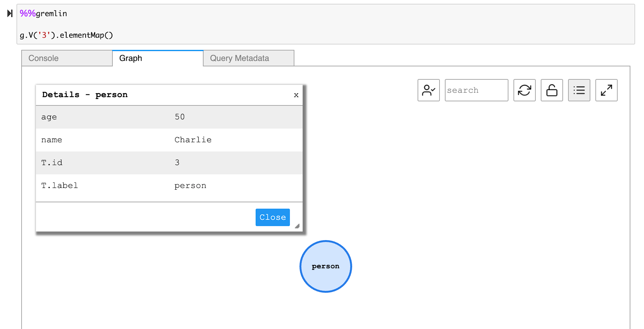Screen dimensions: 644x329
Task: Click the user check icon button
Action: 428,90
